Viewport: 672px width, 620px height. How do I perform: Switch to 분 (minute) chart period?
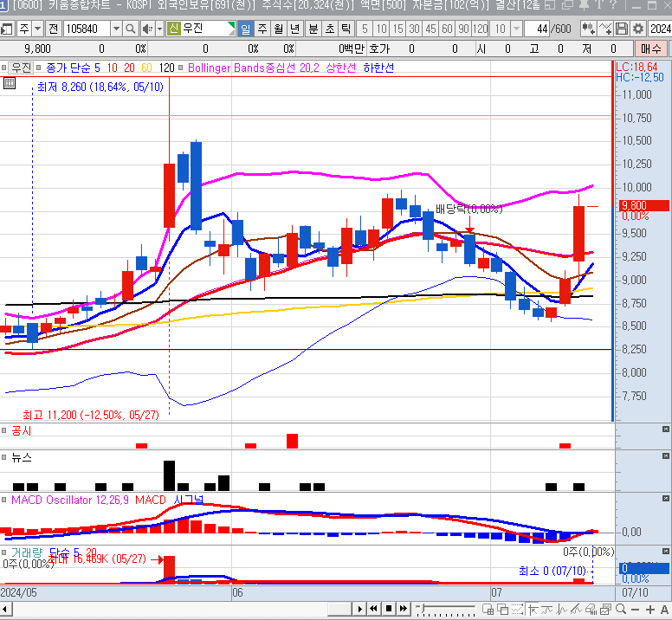pyautogui.click(x=313, y=29)
